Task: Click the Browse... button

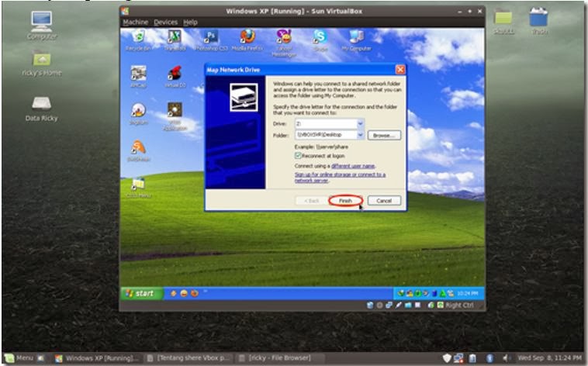Action: [x=384, y=135]
